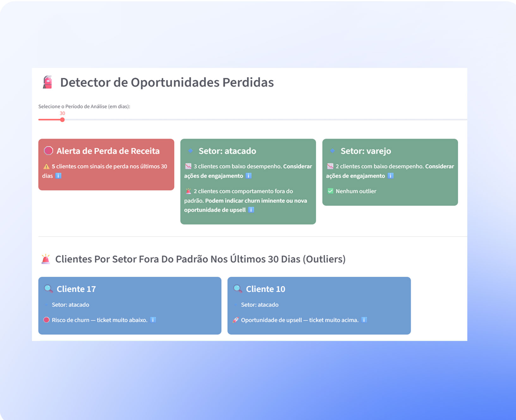516x420 pixels.
Task: Click the red circle icon beside Risco de churn
Action: click(x=46, y=320)
